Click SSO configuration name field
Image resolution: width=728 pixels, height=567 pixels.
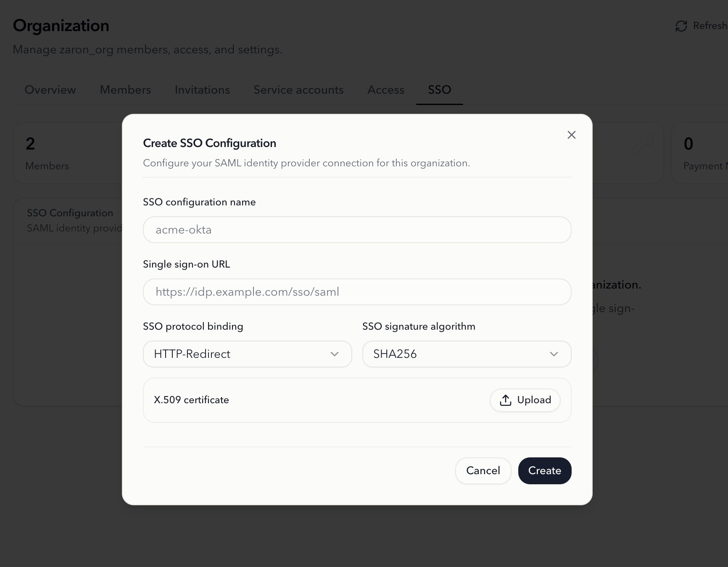pyautogui.click(x=357, y=230)
